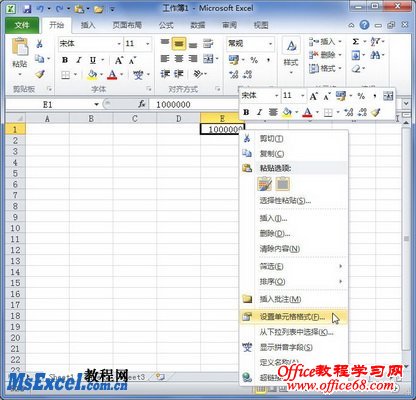This screenshot has height=400, width=416.
Task: Open the number format dropdown 常规
Action: coord(270,44)
